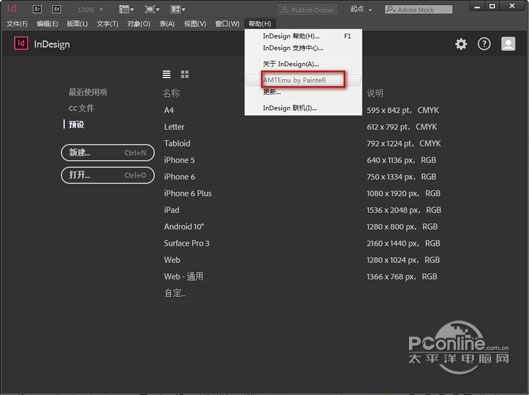529x395 pixels.
Task: Click the 新建 Ctrl+N button
Action: point(108,153)
